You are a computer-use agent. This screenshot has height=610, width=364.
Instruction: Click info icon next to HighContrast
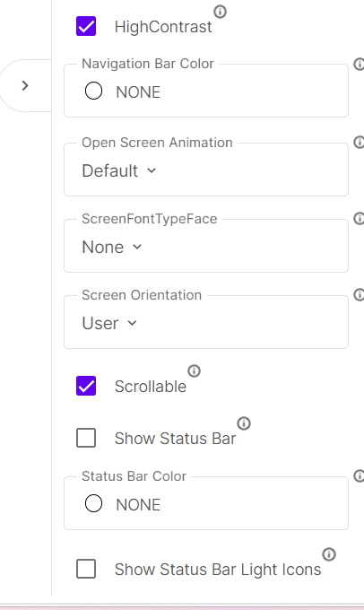point(221,12)
